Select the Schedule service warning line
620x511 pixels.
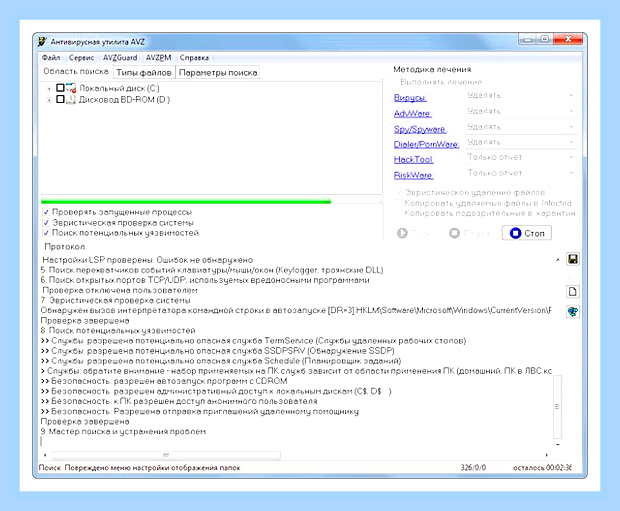tap(221, 361)
